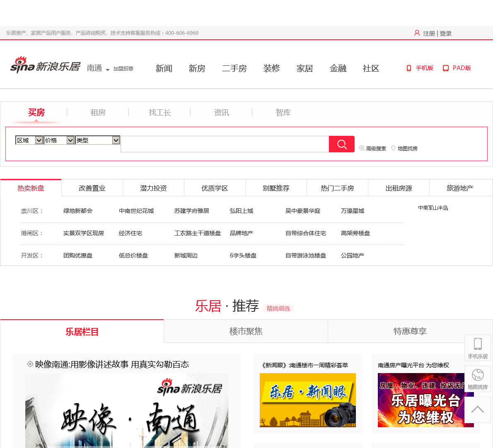Screen dimensions: 493x448
Task: Switch to the 特惠尊享 tab
Action: (410, 331)
